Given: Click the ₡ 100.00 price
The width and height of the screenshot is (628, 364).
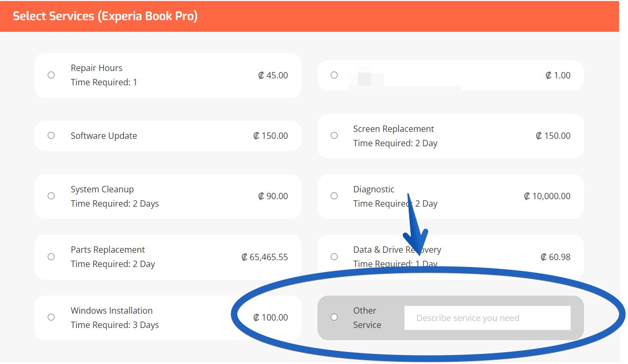Looking at the screenshot, I should 271,317.
